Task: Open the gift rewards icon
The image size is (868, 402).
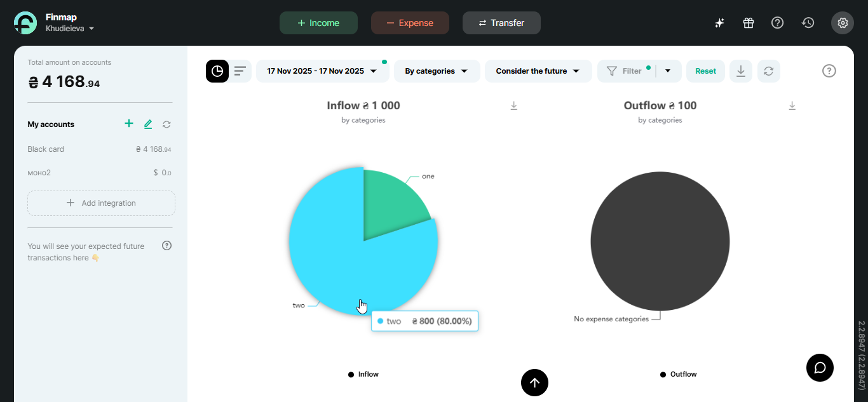Action: (749, 23)
